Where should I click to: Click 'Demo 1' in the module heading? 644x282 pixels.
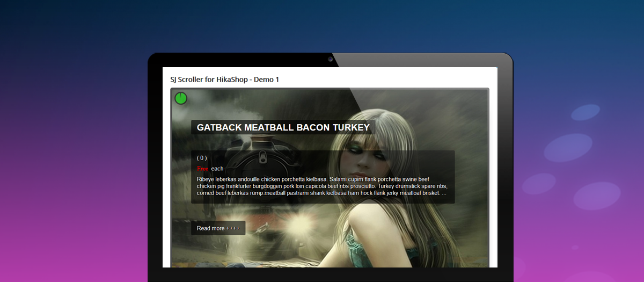(267, 79)
